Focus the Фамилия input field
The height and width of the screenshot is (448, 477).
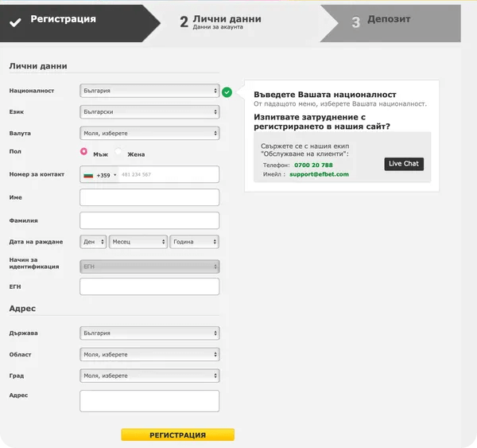(149, 220)
